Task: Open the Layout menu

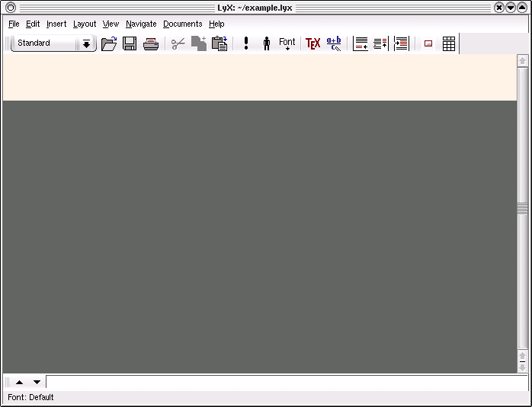Action: [85, 24]
